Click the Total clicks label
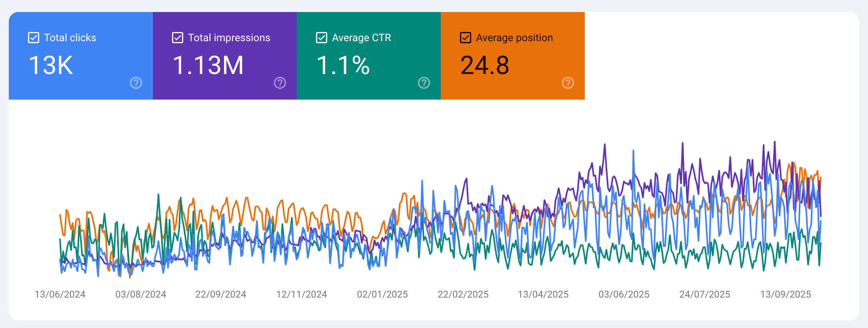The image size is (868, 328). coord(70,38)
